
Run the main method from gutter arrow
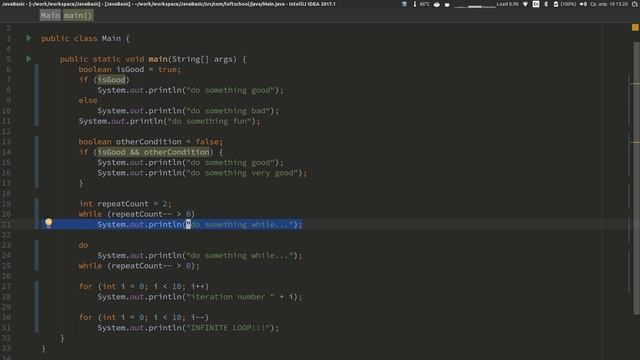coord(29,59)
